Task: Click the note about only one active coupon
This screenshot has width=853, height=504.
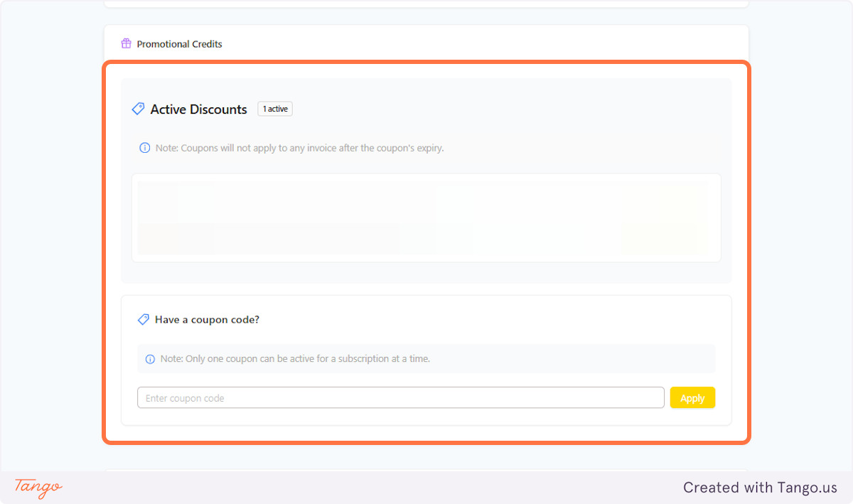Action: (x=295, y=359)
